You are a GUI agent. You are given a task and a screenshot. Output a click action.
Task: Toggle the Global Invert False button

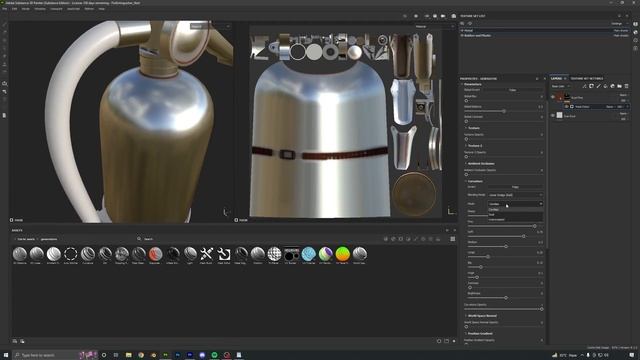[513, 90]
